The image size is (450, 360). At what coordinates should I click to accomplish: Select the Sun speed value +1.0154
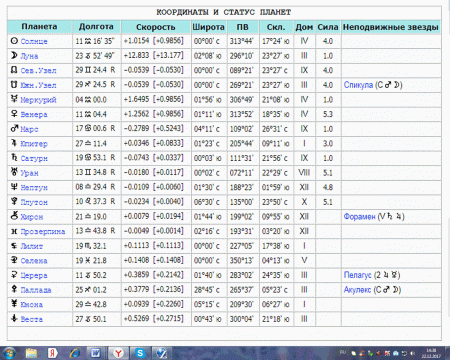pyautogui.click(x=136, y=41)
